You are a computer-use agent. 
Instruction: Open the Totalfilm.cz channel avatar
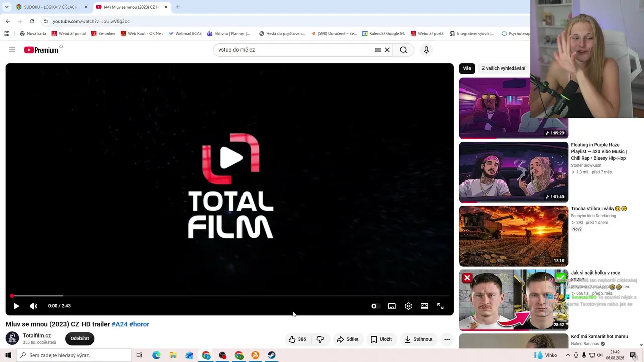12,338
